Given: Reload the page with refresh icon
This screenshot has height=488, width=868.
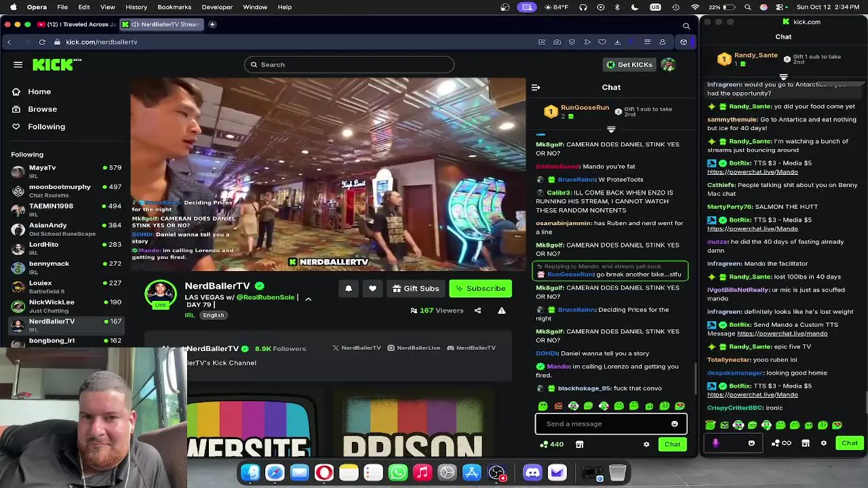Looking at the screenshot, I should pos(42,42).
